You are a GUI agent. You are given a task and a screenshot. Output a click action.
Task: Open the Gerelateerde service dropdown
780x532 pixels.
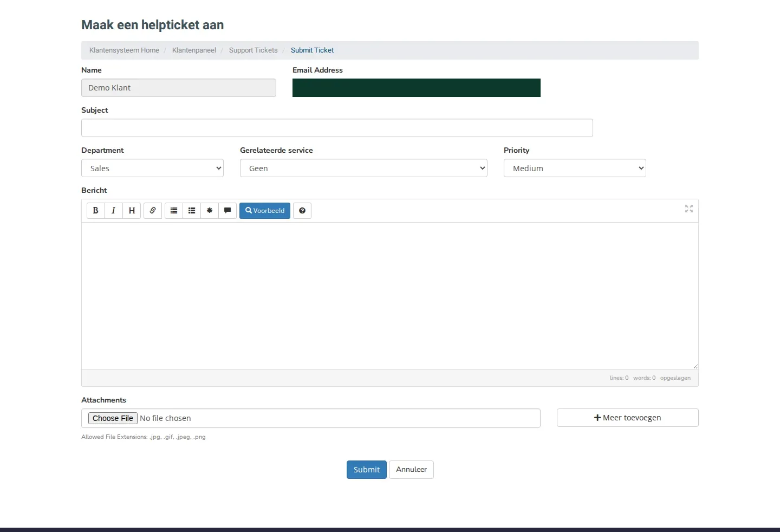pyautogui.click(x=363, y=168)
